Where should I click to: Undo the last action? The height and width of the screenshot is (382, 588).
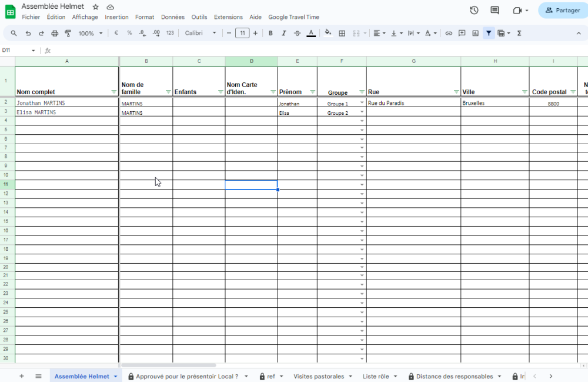click(x=28, y=33)
